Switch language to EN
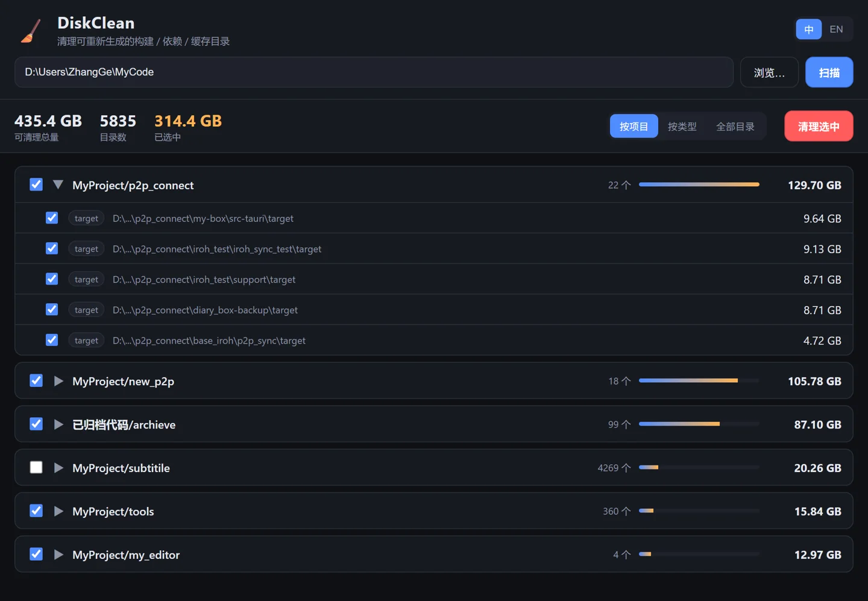Image resolution: width=868 pixels, height=601 pixels. pos(836,29)
